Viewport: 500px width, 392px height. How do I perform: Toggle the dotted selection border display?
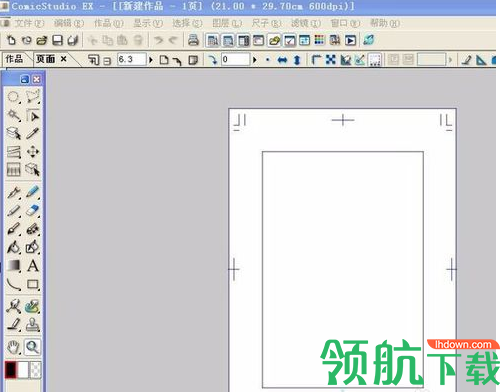tap(375, 60)
